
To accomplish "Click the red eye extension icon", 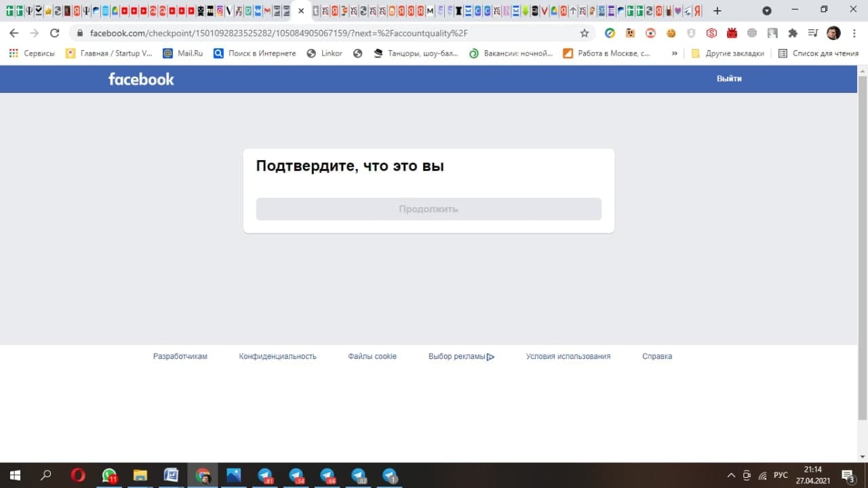I will (650, 33).
